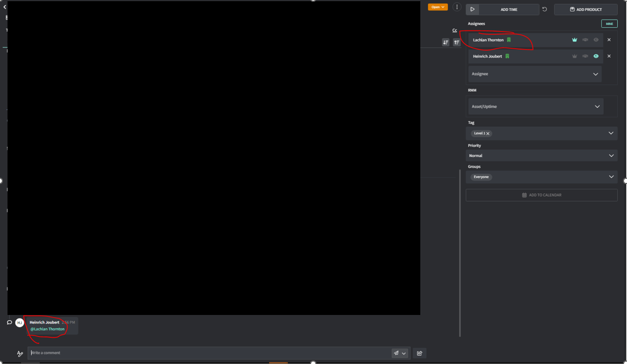Image resolution: width=627 pixels, height=364 pixels.
Task: Click the crown icon for Heinrich Joubert
Action: pos(574,57)
